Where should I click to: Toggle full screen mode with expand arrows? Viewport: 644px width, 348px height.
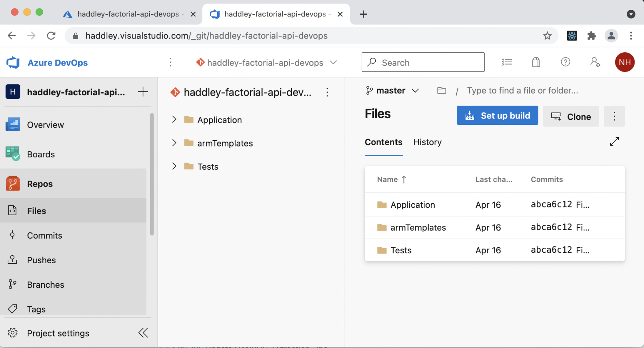(x=614, y=142)
